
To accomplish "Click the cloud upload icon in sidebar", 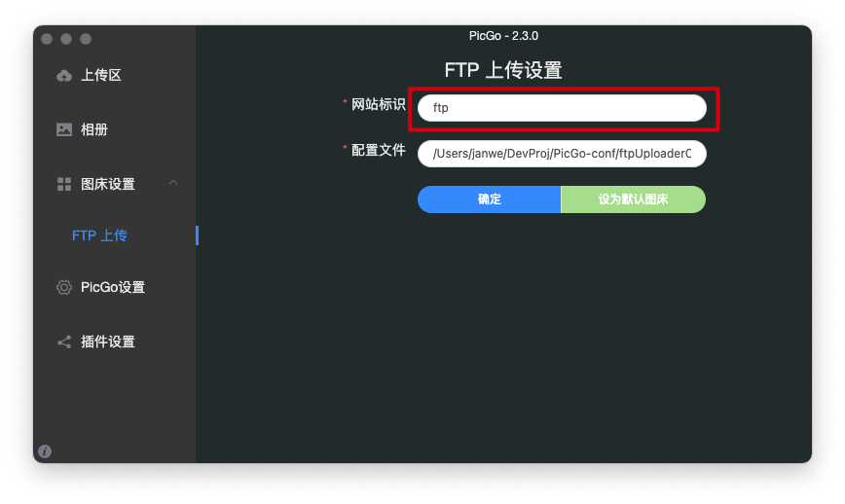I will coord(64,76).
